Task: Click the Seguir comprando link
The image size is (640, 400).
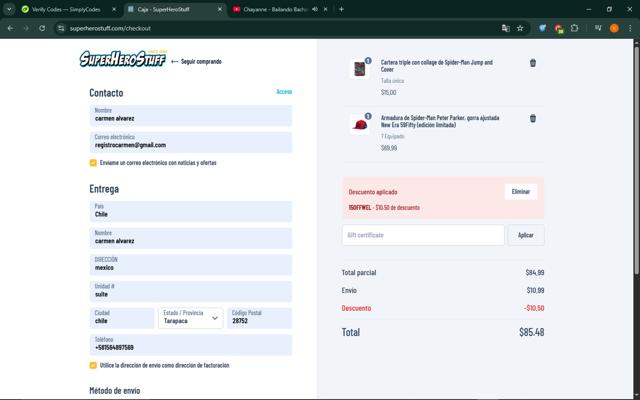Action: [197, 62]
